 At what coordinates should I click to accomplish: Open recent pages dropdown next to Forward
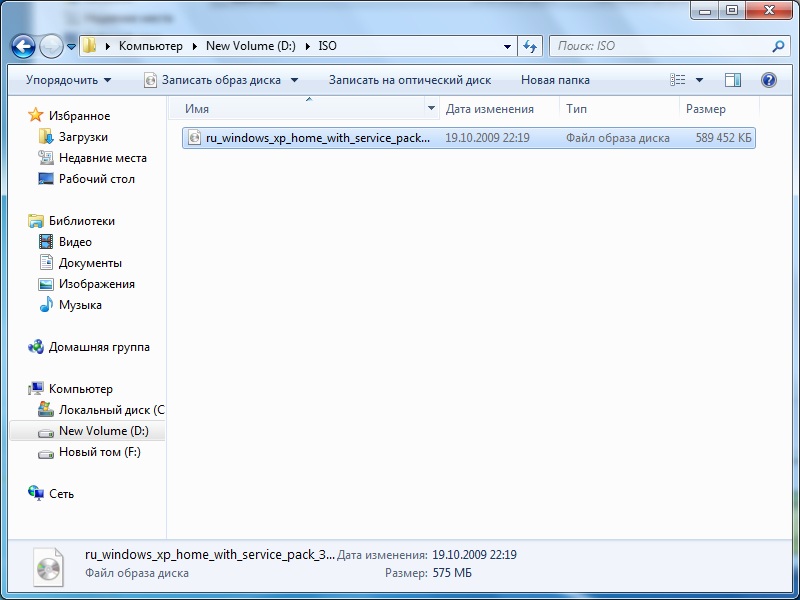point(71,46)
